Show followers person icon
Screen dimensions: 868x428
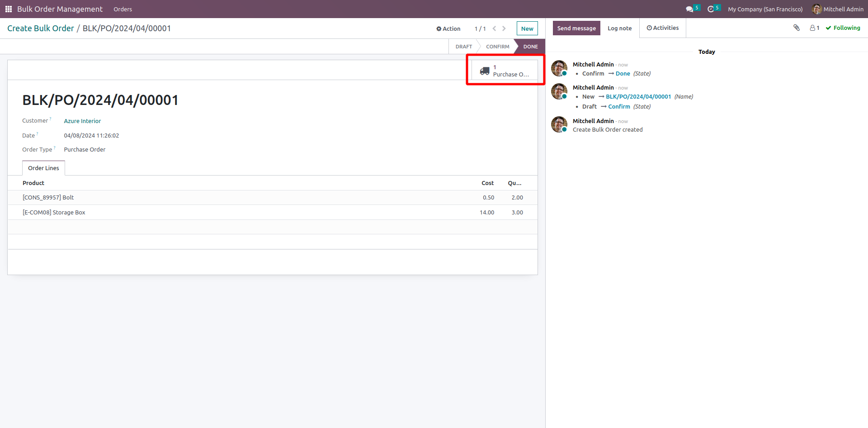[x=815, y=28]
